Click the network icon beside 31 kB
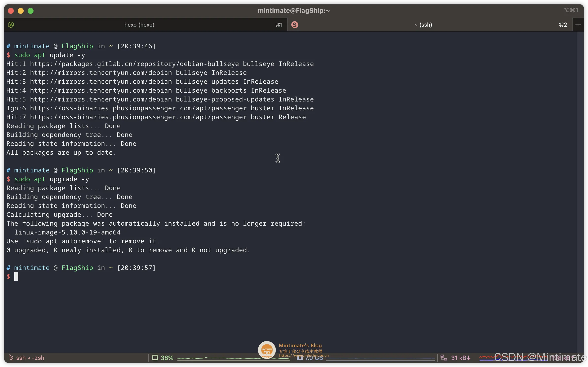588x367 pixels. point(444,358)
